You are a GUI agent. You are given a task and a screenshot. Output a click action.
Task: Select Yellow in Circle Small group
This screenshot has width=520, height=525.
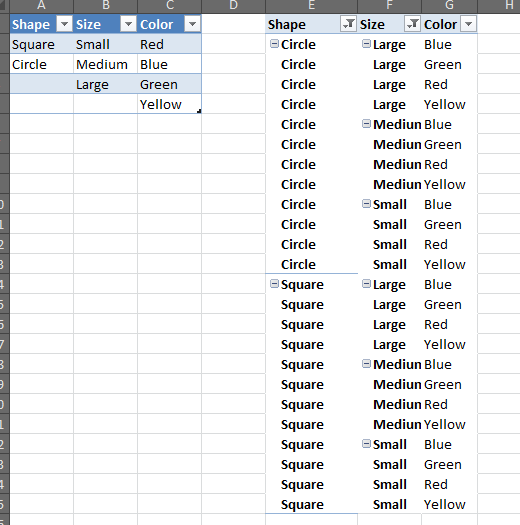click(449, 264)
